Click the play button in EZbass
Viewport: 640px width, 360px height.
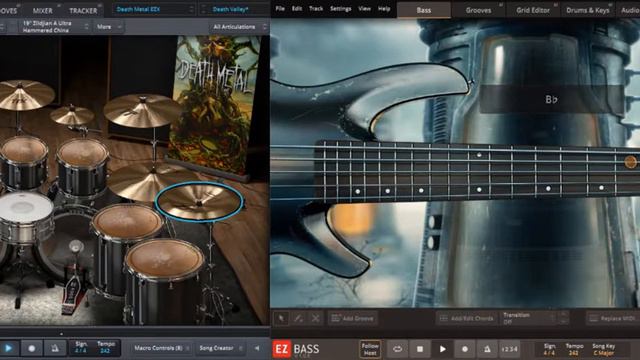click(x=442, y=349)
